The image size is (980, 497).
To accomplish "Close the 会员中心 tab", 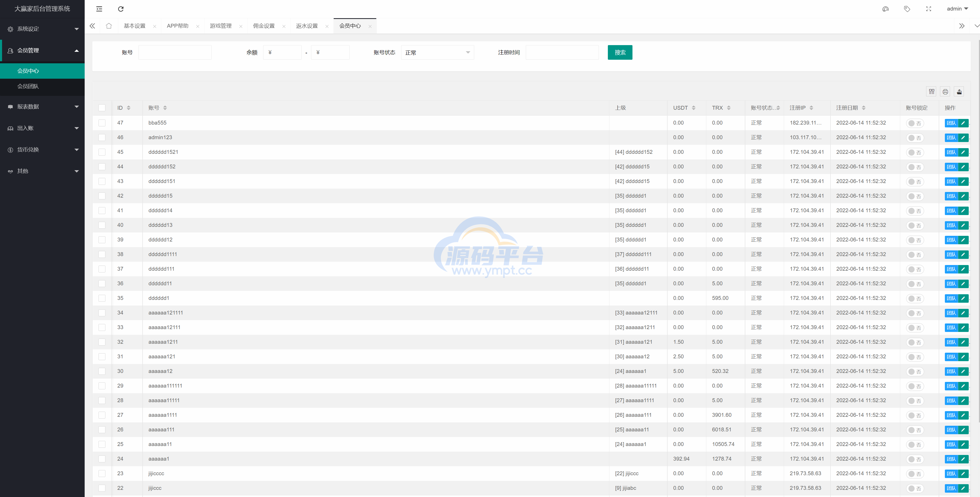I will (370, 26).
